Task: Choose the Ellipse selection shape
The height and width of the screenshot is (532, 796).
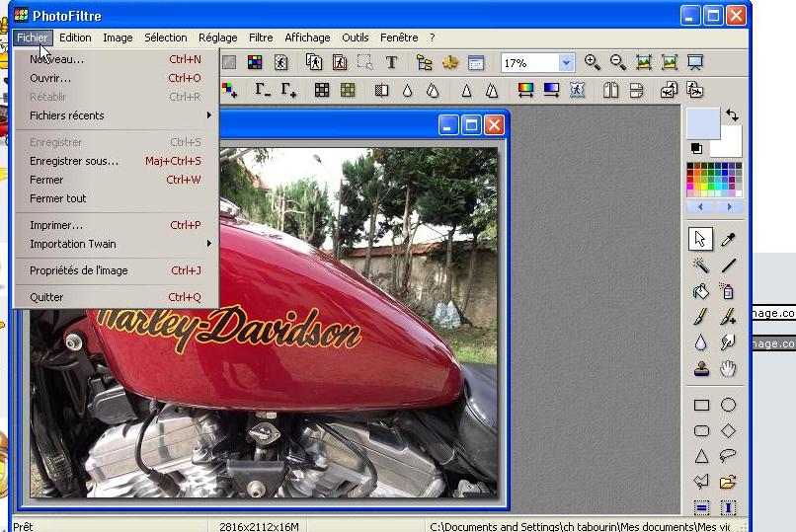Action: (728, 405)
